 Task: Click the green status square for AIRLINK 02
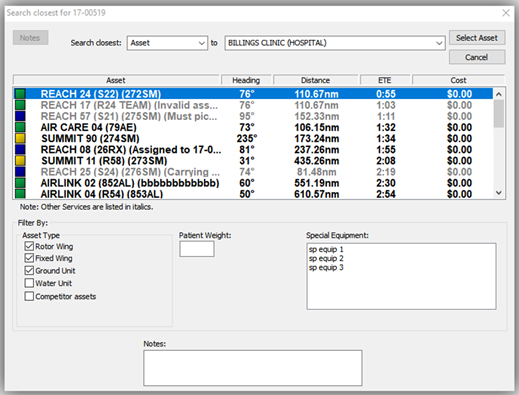point(20,183)
